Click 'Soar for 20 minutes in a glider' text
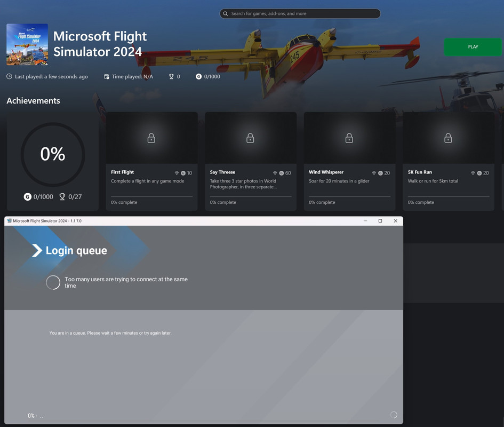The height and width of the screenshot is (427, 504). (x=339, y=181)
